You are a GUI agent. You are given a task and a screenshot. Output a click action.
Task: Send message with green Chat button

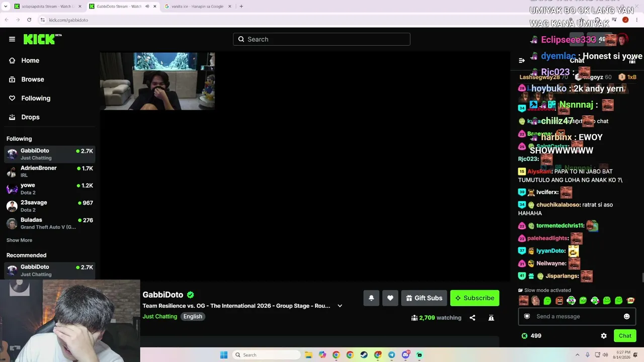(x=625, y=336)
